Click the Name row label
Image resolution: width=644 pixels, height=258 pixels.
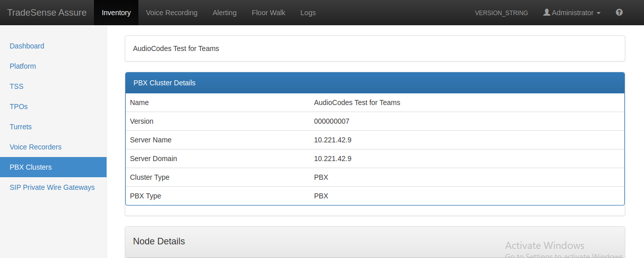139,102
